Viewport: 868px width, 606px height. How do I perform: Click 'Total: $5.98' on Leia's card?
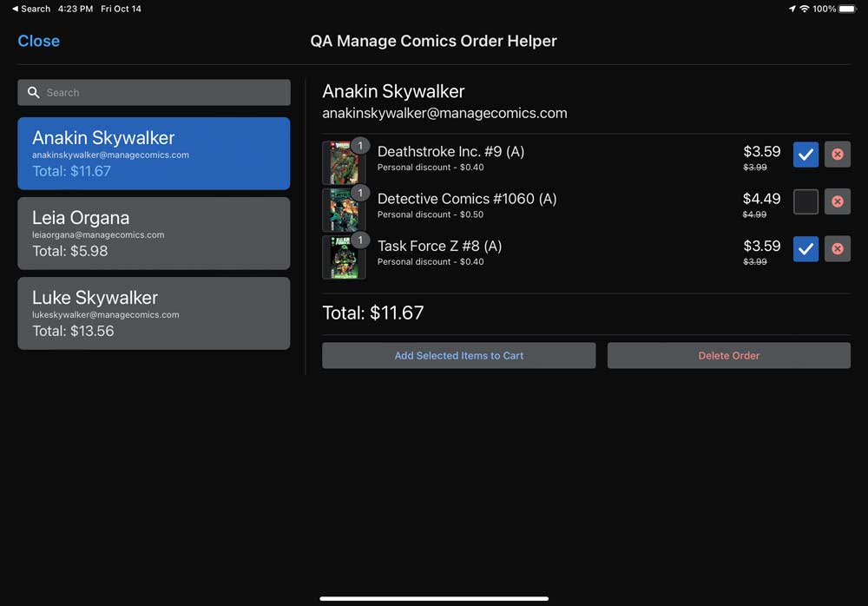[69, 251]
